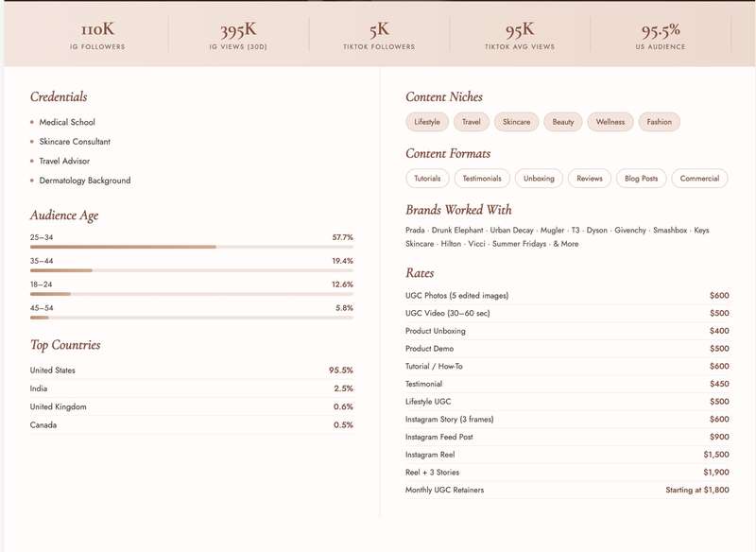Select the Testimonials format pill

tap(482, 179)
